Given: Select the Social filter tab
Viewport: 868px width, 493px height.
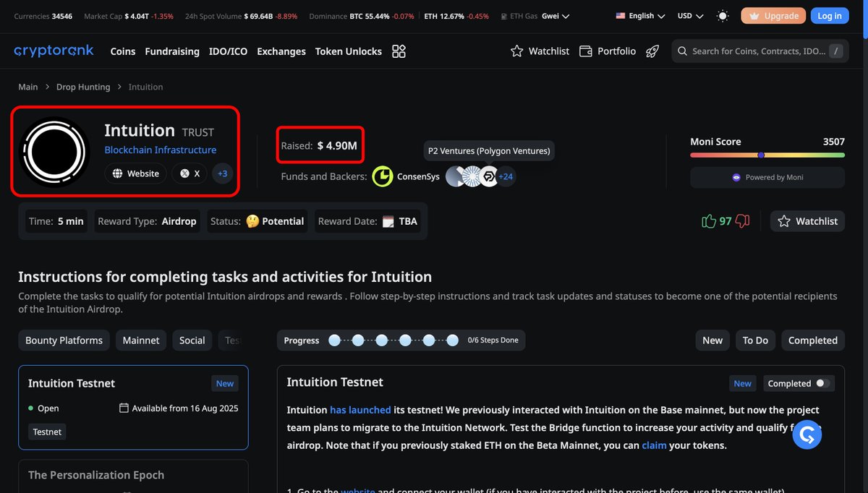Looking at the screenshot, I should [192, 340].
